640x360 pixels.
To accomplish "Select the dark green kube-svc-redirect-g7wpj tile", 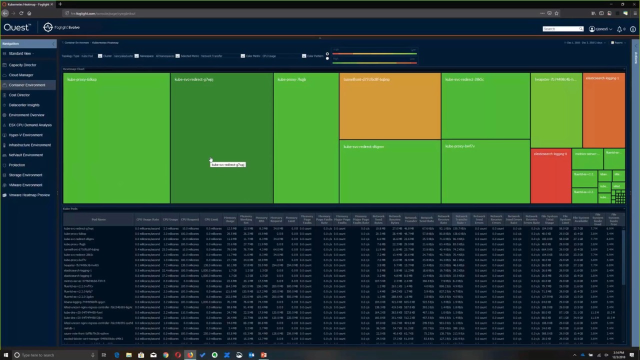I will (222, 138).
